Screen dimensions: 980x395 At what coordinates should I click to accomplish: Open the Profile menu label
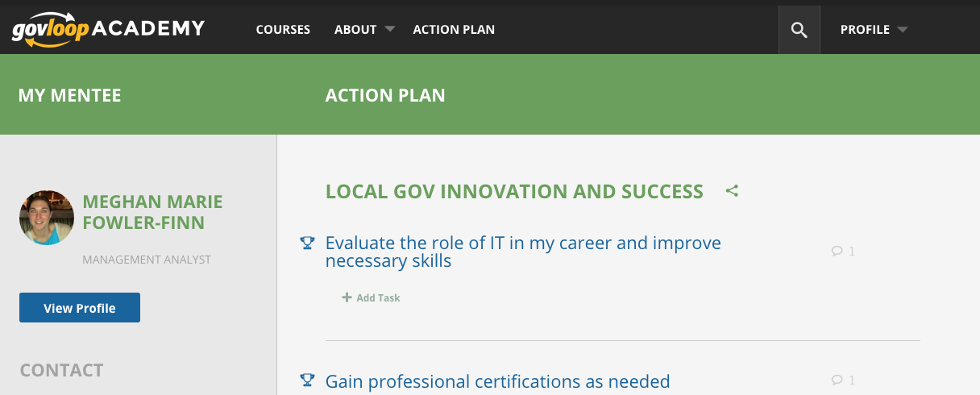tap(865, 30)
